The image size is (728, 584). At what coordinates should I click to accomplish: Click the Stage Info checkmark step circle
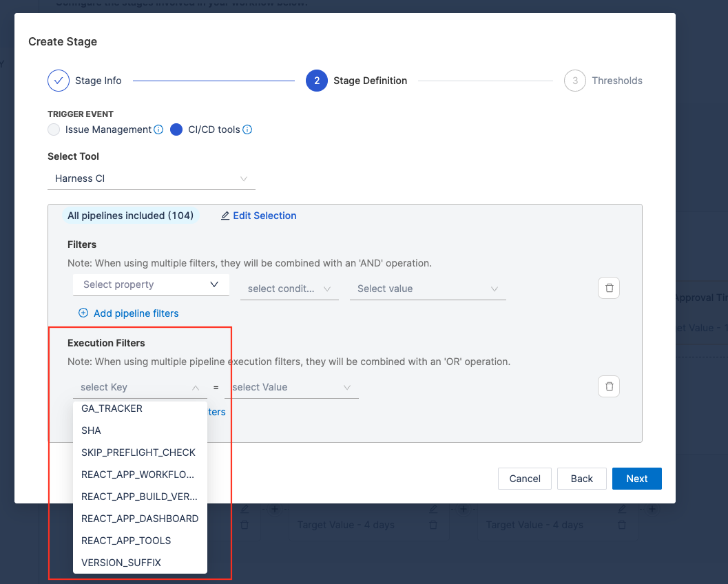click(x=59, y=81)
